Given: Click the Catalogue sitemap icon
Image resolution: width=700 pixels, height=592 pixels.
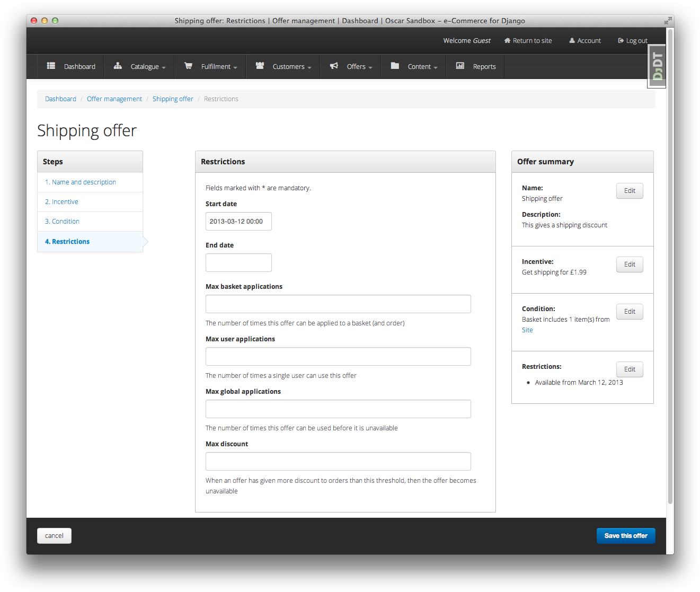Looking at the screenshot, I should pos(118,66).
